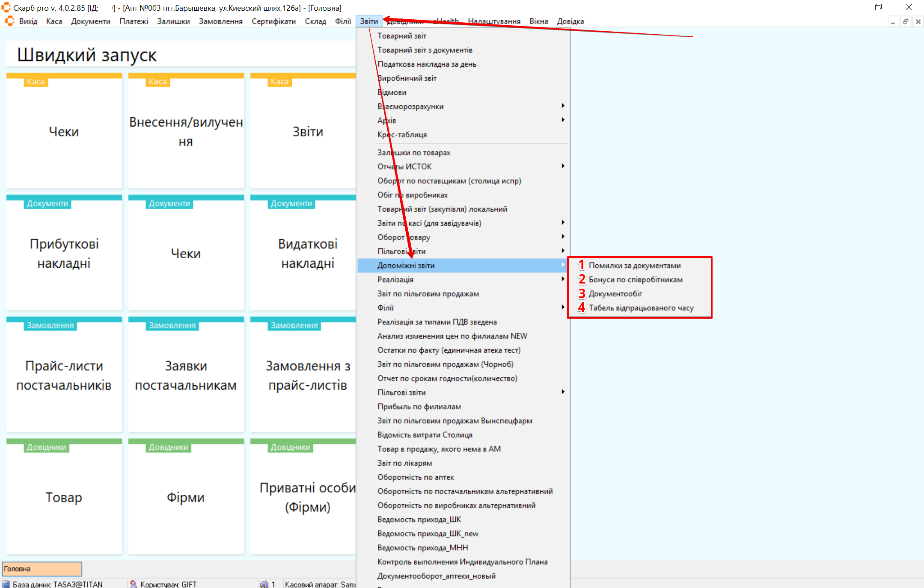Open Бонуси по співробітникам report
The height and width of the screenshot is (588, 924).
pos(636,279)
